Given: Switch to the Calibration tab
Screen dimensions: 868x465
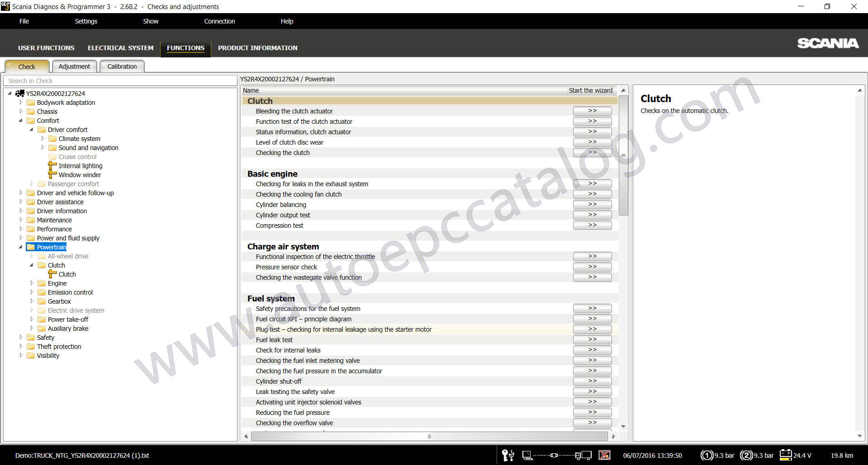Looking at the screenshot, I should pos(122,66).
